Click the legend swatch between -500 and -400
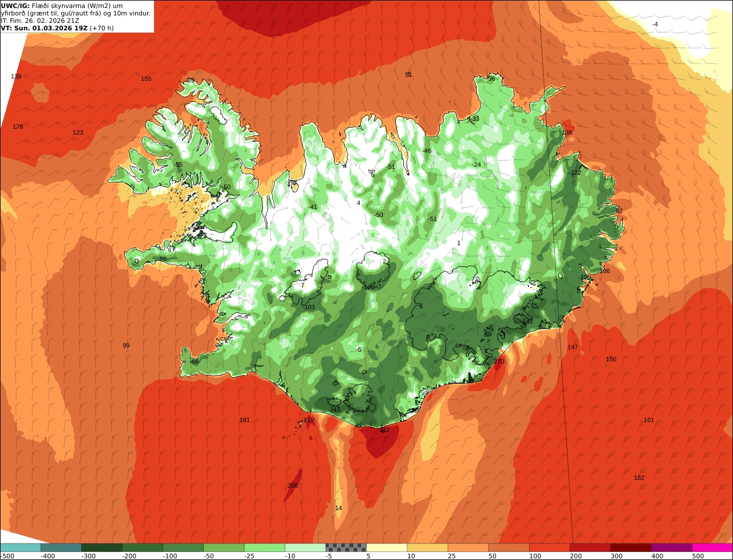The image size is (733, 560). 20,547
